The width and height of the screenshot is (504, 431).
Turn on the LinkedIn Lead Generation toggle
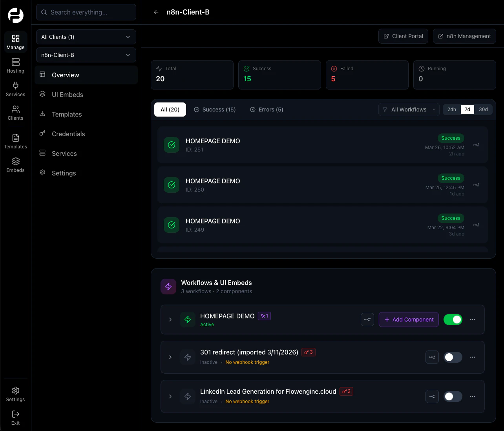pos(453,396)
